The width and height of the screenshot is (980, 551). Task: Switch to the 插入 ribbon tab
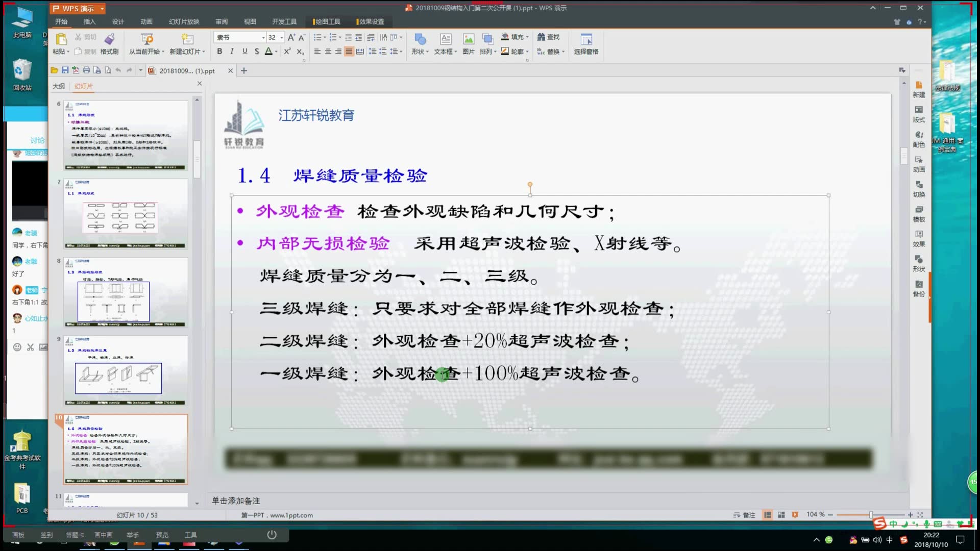(x=89, y=22)
